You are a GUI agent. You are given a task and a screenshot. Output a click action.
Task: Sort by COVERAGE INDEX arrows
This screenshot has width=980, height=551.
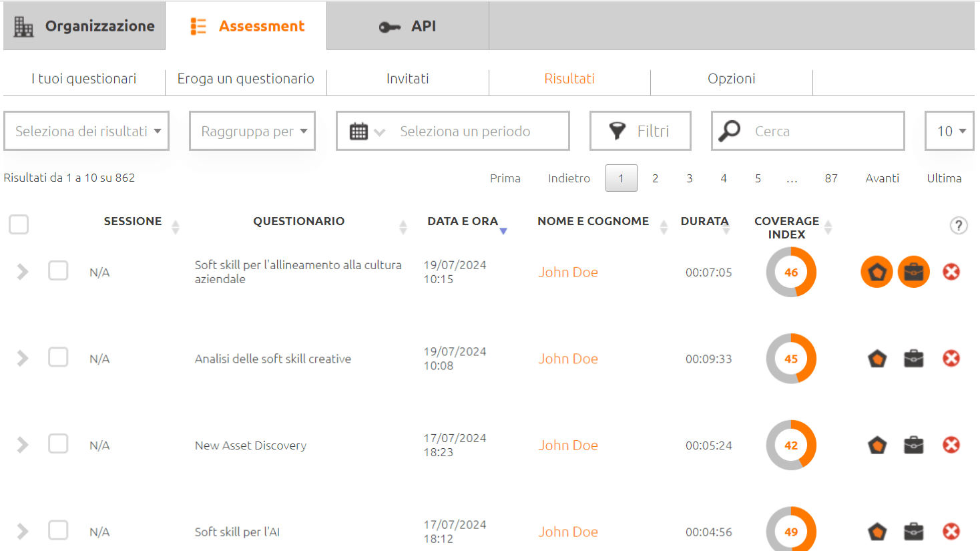(828, 227)
